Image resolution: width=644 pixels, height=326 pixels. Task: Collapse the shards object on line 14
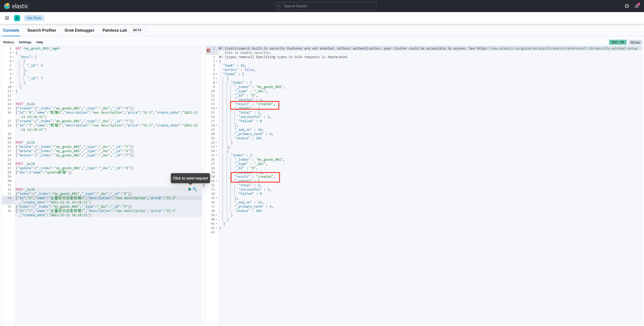217,108
